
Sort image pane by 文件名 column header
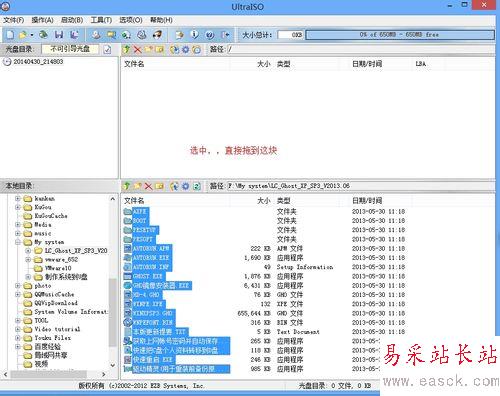tap(134, 64)
